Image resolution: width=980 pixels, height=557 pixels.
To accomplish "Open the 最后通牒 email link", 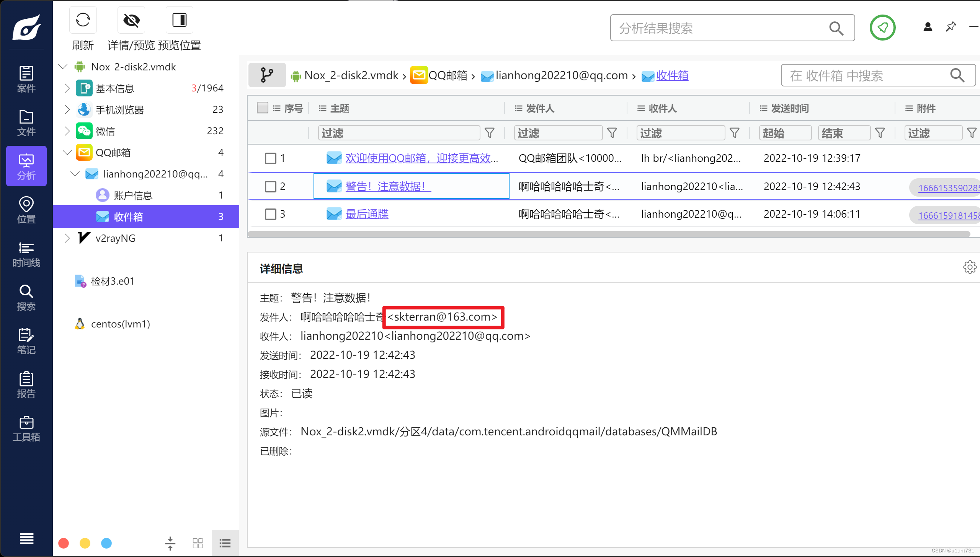I will 367,214.
